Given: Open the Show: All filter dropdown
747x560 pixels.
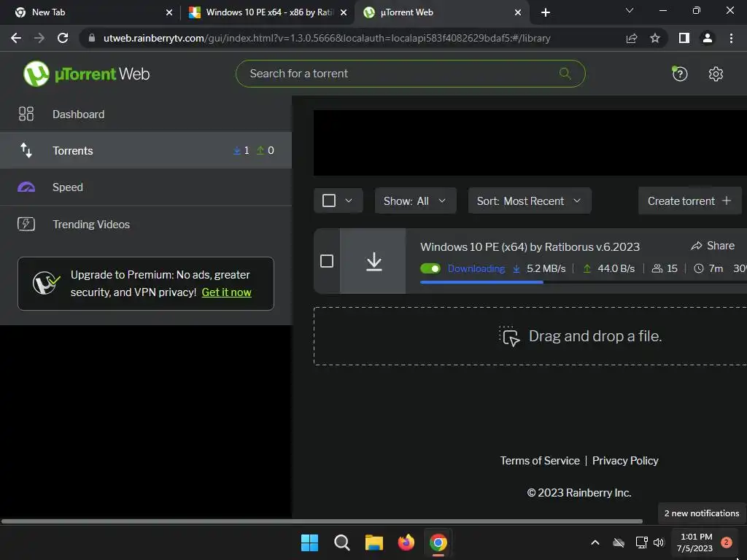Looking at the screenshot, I should pos(415,201).
